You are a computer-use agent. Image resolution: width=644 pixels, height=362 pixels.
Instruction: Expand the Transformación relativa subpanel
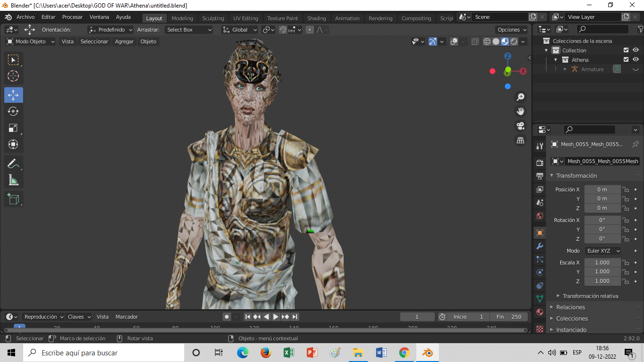590,296
